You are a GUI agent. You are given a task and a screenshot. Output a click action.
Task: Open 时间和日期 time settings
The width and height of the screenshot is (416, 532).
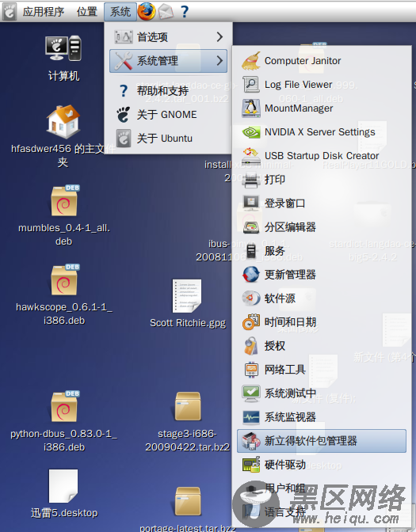(321, 322)
